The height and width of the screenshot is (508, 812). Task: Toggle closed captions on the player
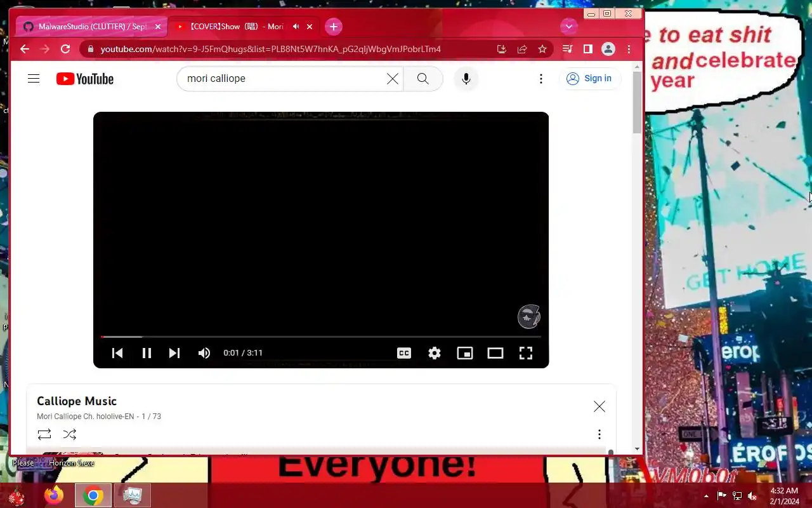404,353
